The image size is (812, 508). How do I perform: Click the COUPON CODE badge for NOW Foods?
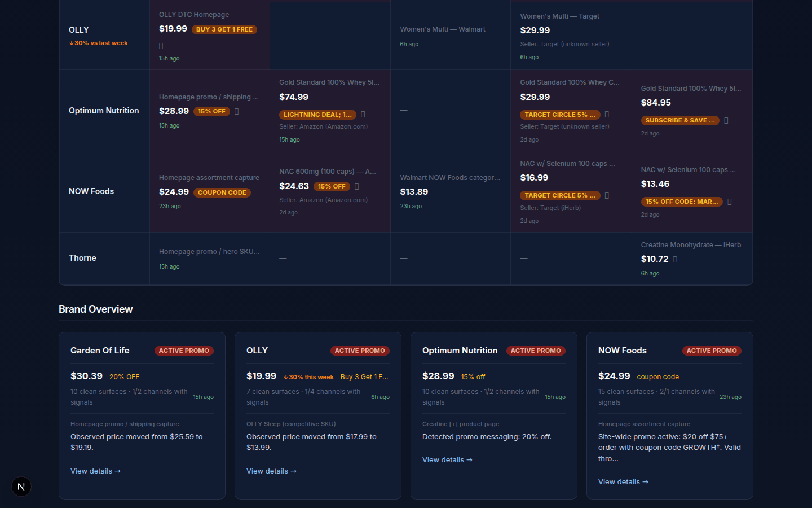click(222, 192)
